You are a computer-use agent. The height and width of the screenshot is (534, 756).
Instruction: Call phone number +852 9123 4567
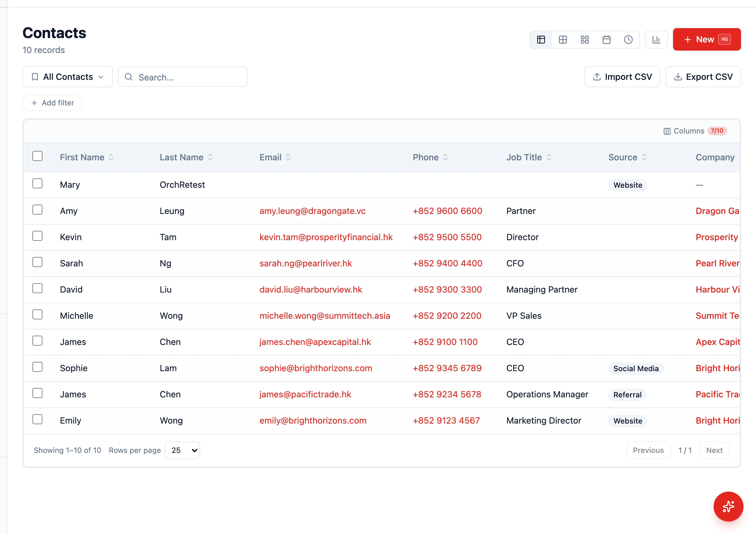446,420
